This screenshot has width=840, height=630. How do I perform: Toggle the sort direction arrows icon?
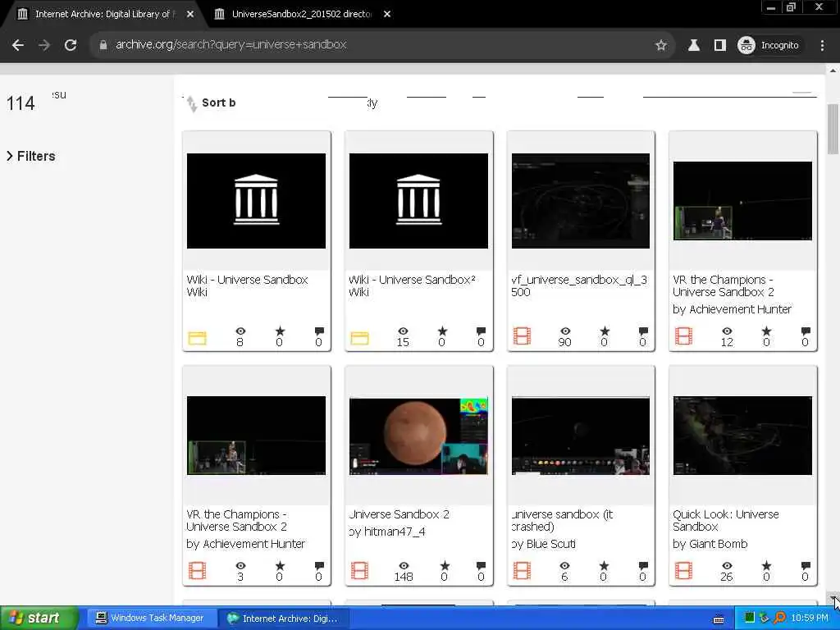191,103
